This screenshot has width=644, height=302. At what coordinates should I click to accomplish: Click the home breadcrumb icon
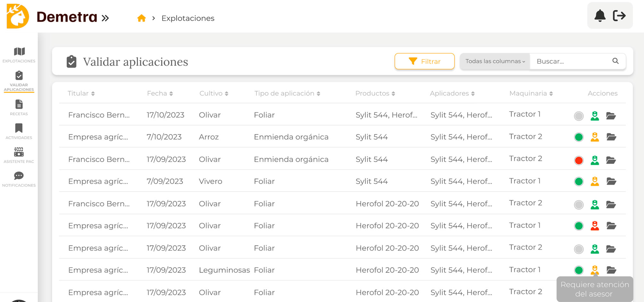[141, 18]
